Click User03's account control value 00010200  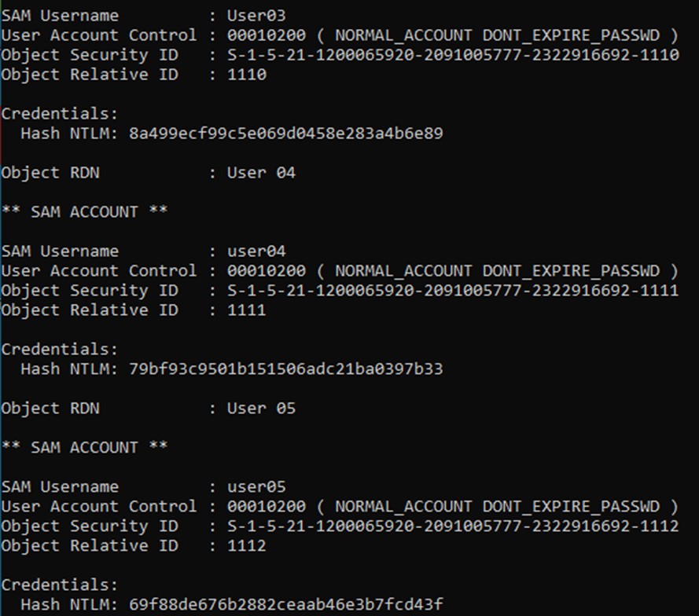(x=266, y=35)
